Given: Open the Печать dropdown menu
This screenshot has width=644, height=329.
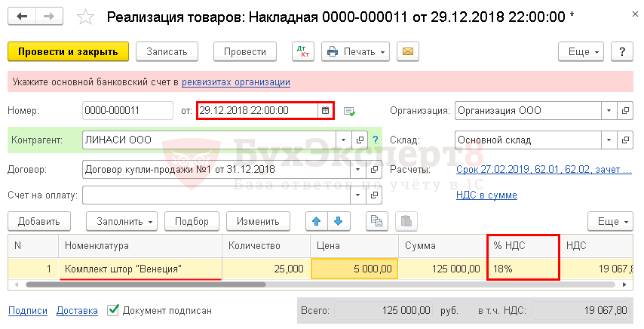Looking at the screenshot, I should [x=355, y=51].
